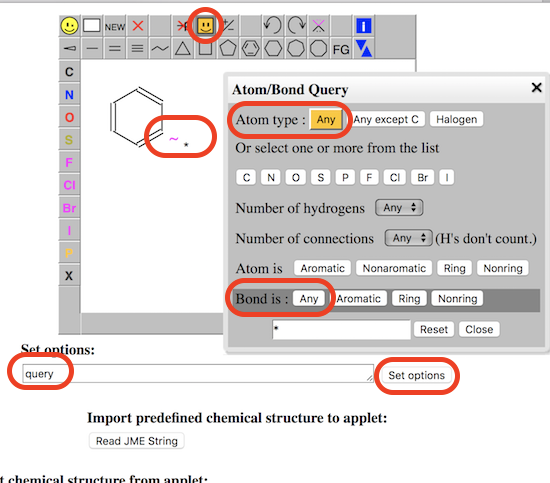The height and width of the screenshot is (483, 550).
Task: Set Bond is Nonring
Action: coord(457,298)
